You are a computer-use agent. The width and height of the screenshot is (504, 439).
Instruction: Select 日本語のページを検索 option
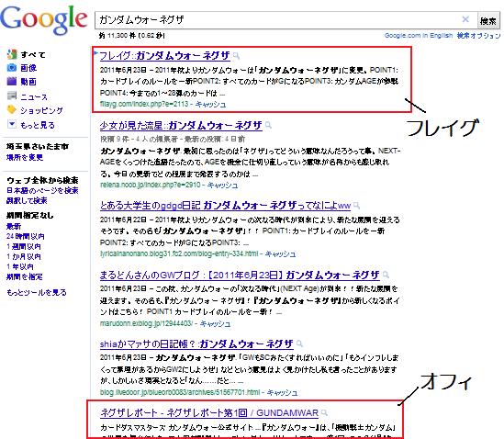[x=42, y=190]
